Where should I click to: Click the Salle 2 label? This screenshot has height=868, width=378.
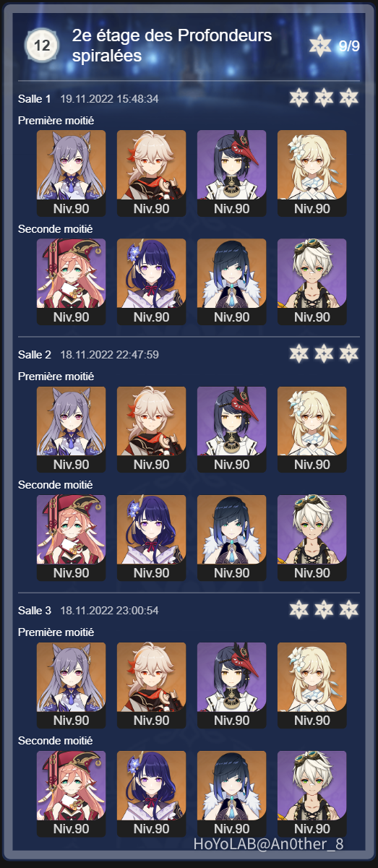pos(35,354)
